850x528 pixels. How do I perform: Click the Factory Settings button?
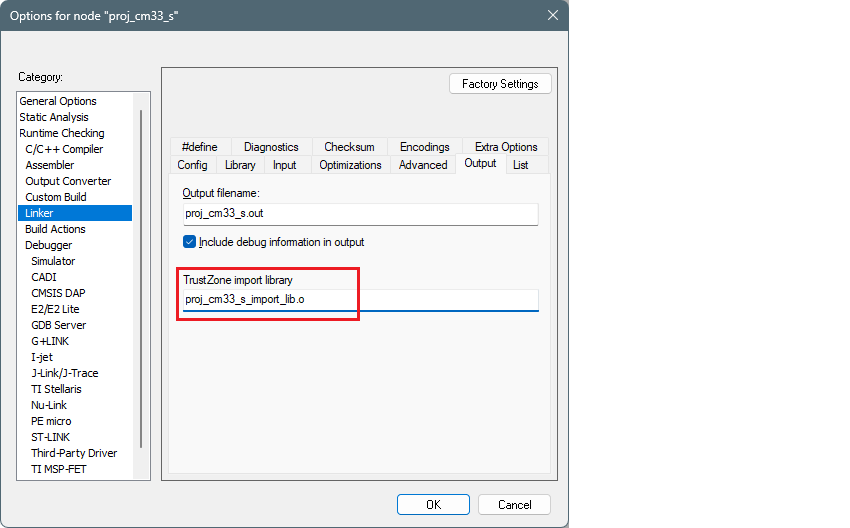point(500,84)
